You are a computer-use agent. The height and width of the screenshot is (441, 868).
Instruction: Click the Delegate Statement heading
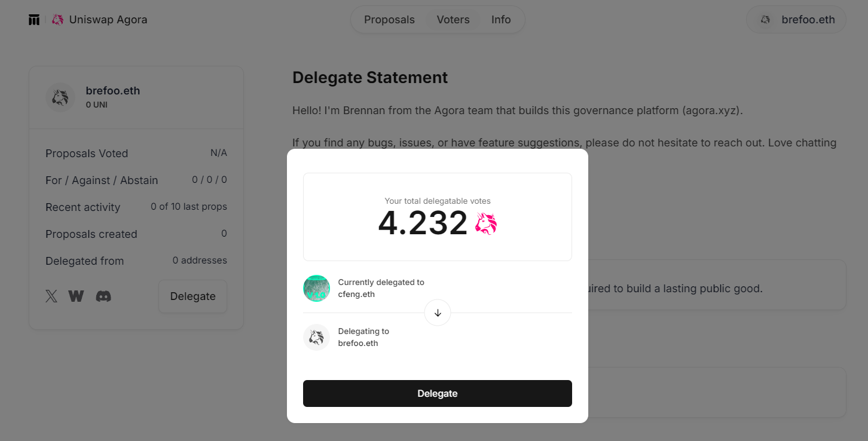[370, 78]
